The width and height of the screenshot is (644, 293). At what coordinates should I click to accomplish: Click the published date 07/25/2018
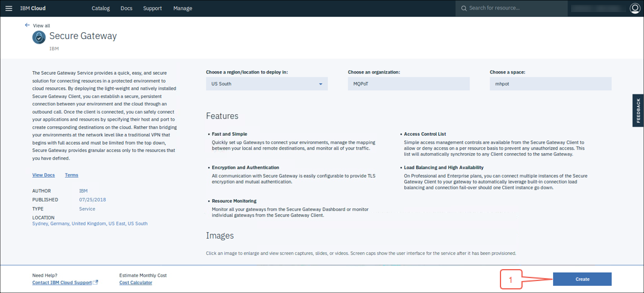pyautogui.click(x=93, y=200)
